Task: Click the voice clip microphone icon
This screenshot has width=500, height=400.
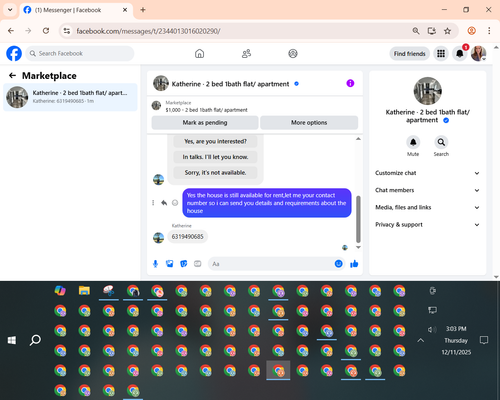Action: tap(155, 264)
